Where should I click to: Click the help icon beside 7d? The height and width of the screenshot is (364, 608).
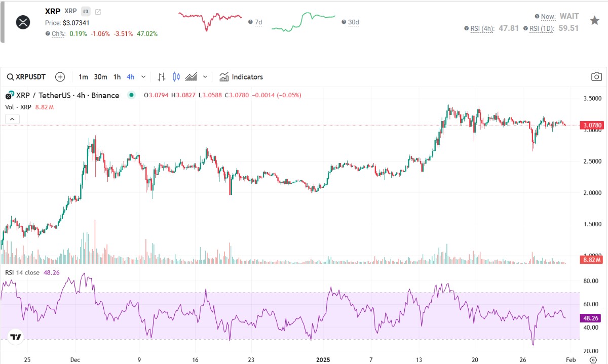coord(250,22)
